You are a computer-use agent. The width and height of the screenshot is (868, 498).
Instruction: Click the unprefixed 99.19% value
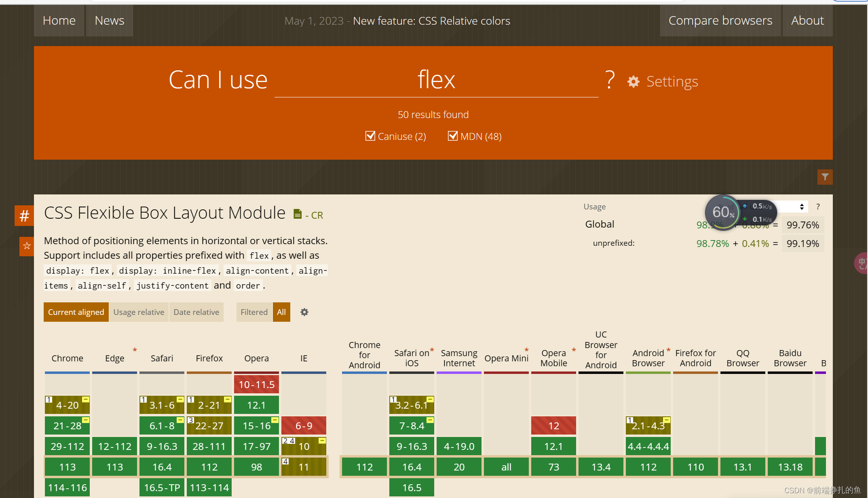click(x=803, y=243)
